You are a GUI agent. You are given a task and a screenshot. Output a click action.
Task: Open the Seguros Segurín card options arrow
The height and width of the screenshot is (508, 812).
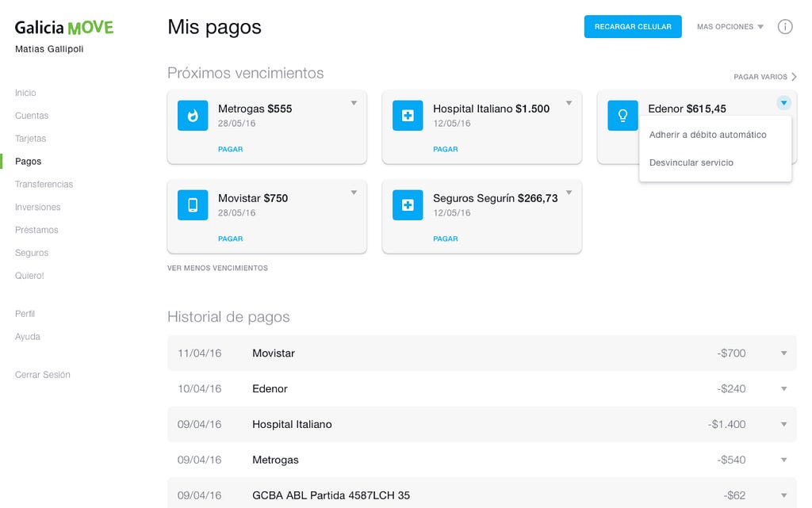[569, 193]
